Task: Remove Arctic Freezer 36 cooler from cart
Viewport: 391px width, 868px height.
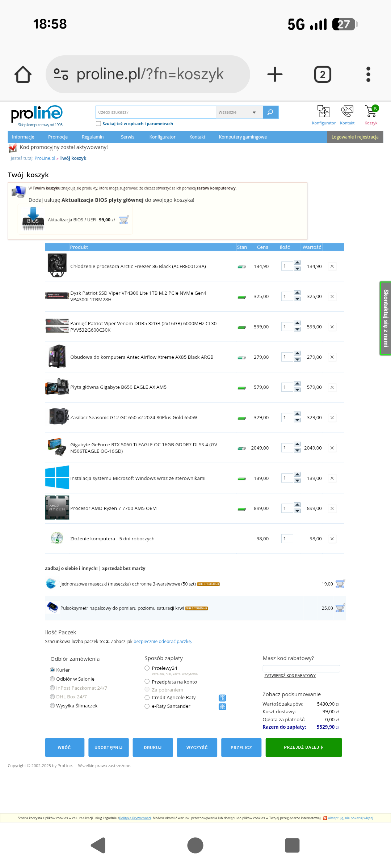Action: click(x=332, y=267)
